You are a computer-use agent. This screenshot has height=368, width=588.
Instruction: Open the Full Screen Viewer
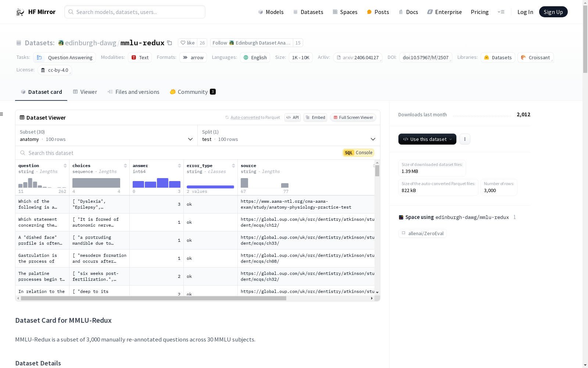coord(353,117)
